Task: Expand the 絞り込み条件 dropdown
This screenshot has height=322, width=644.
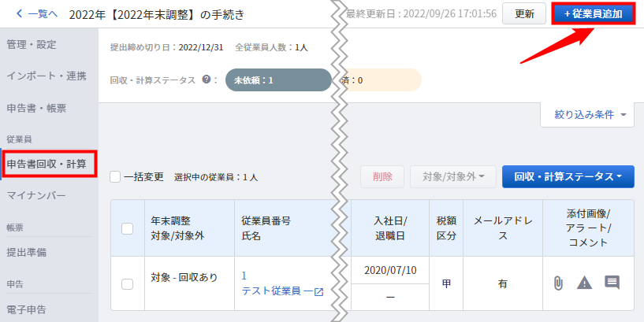Action: [587, 115]
